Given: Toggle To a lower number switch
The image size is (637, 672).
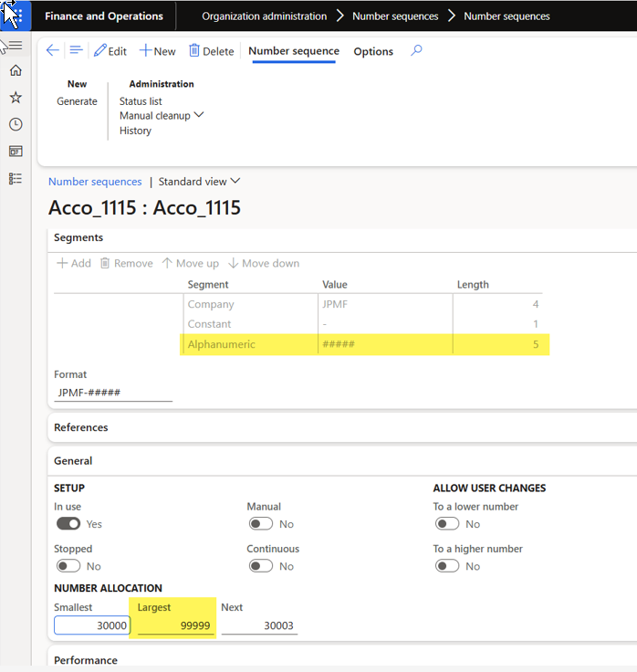Looking at the screenshot, I should point(447,524).
